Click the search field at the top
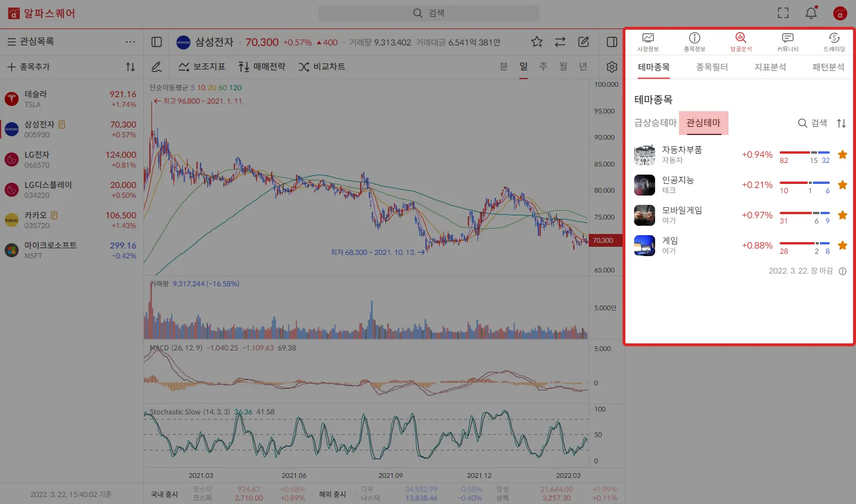This screenshot has height=504, width=856. click(429, 13)
